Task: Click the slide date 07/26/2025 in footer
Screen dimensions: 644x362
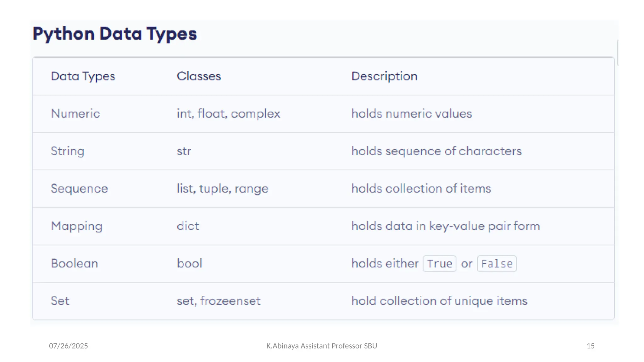Action: click(68, 346)
